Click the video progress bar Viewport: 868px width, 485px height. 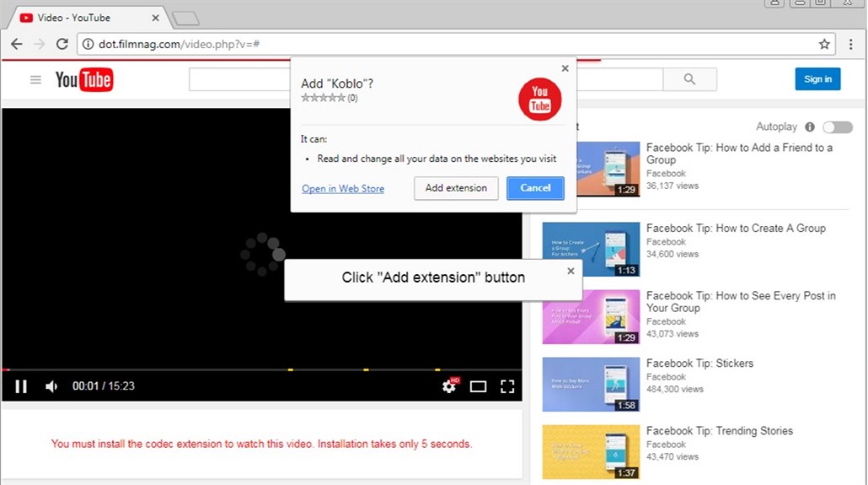[261, 369]
